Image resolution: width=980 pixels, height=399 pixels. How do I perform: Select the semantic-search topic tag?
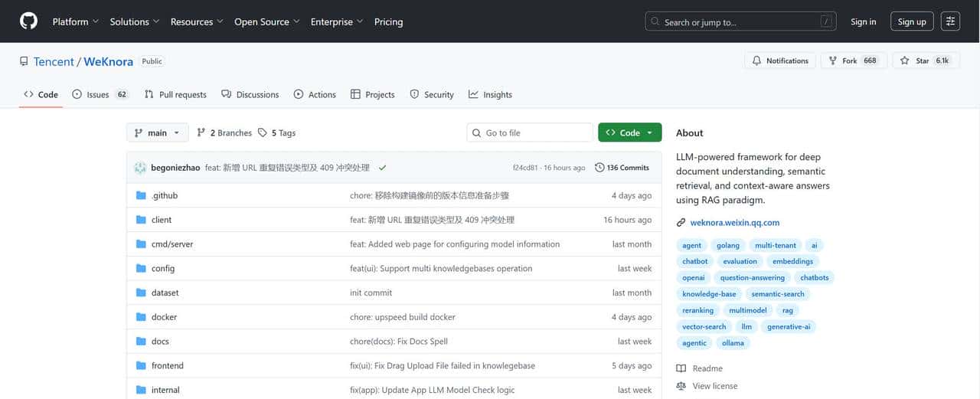click(x=778, y=294)
